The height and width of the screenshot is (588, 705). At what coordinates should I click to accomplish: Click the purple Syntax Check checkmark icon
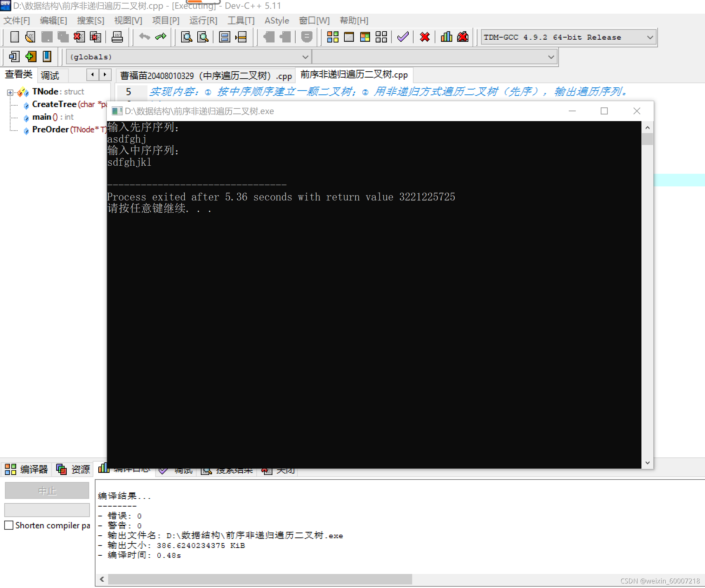[x=403, y=37]
